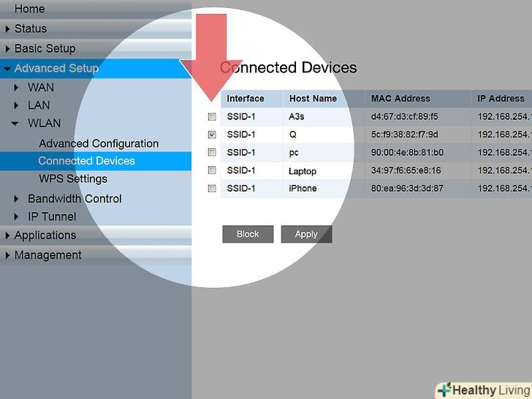Open Advanced Configuration under WLAN
Image resolution: width=532 pixels, height=399 pixels.
[x=99, y=144]
